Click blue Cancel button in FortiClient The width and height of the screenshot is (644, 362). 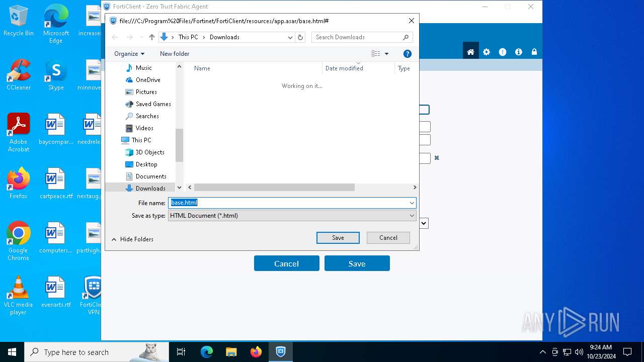click(287, 263)
